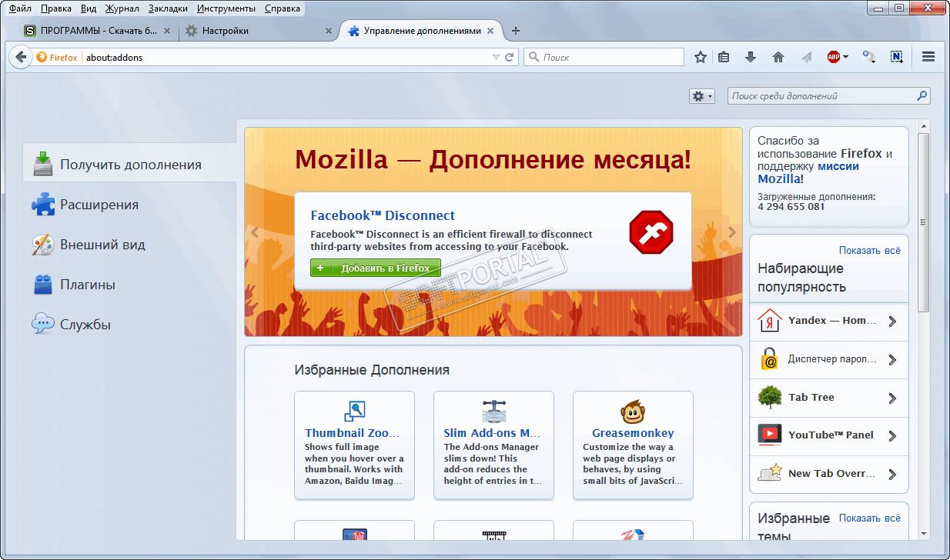The width and height of the screenshot is (950, 560).
Task: Open the Правка menu
Action: pyautogui.click(x=55, y=8)
